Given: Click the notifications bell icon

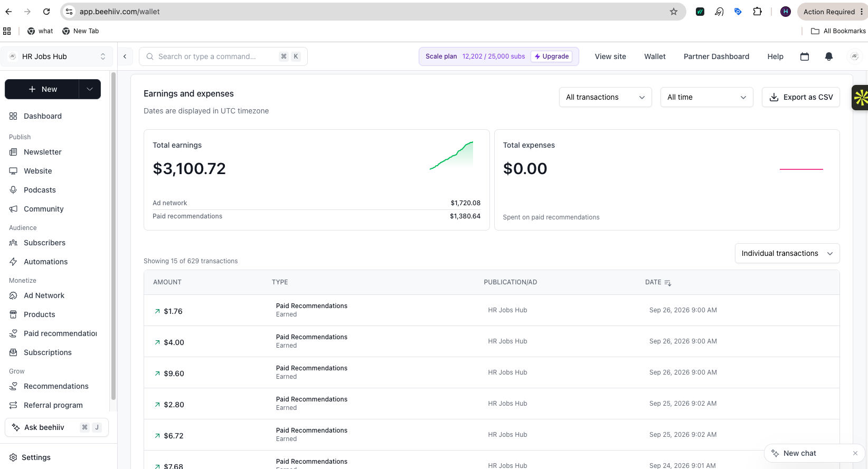Looking at the screenshot, I should (x=829, y=56).
